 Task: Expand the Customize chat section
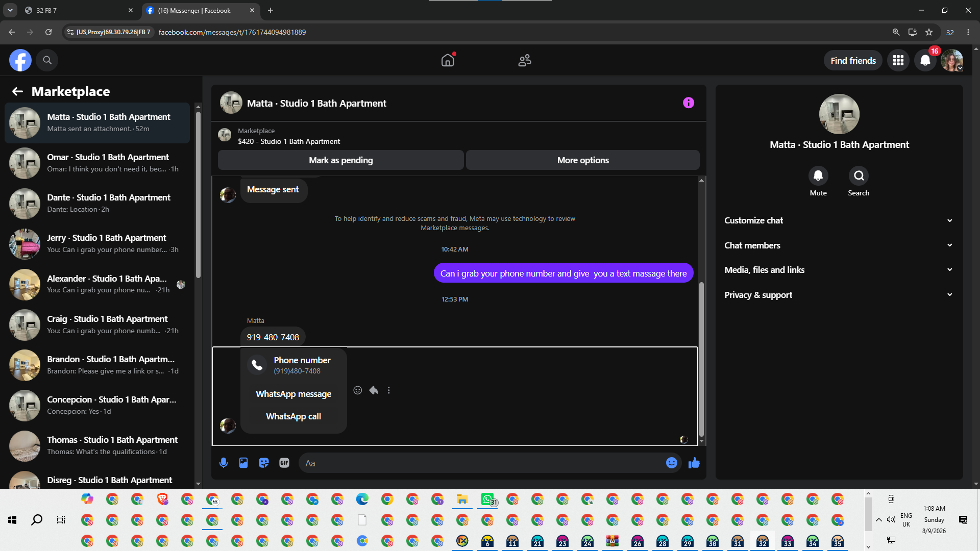[x=839, y=220]
